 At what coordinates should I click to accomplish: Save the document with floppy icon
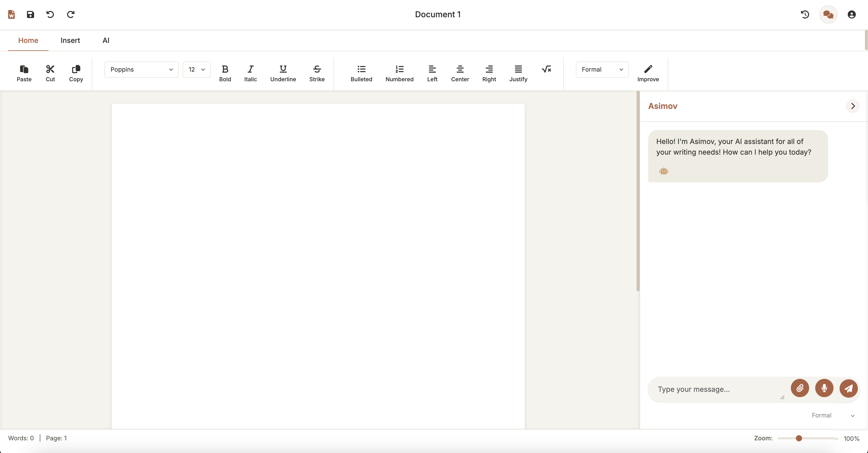click(30, 14)
